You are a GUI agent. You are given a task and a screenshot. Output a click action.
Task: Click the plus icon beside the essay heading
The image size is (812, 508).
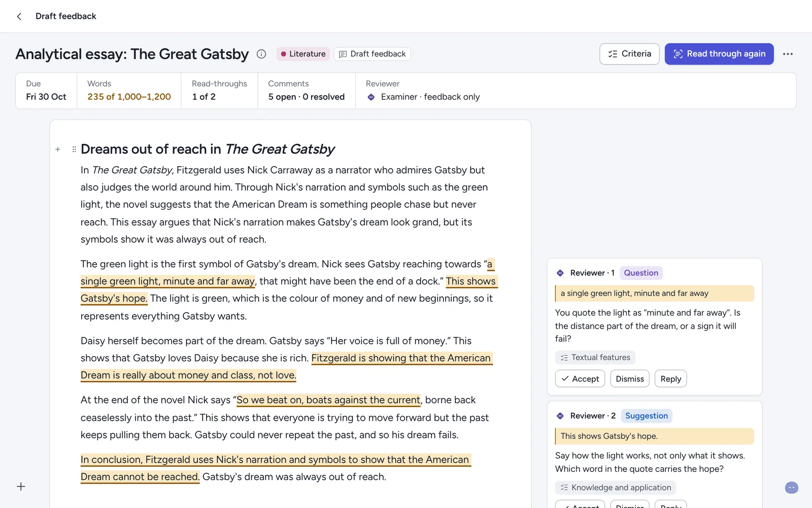58,149
